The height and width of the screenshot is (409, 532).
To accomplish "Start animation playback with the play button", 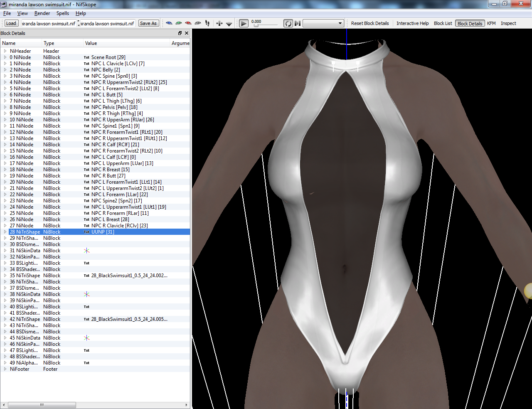I will click(x=244, y=23).
